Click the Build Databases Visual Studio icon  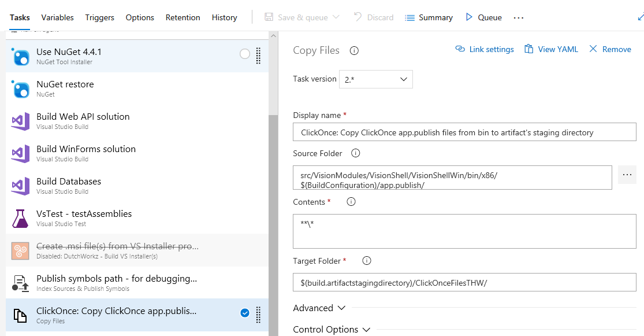point(20,186)
